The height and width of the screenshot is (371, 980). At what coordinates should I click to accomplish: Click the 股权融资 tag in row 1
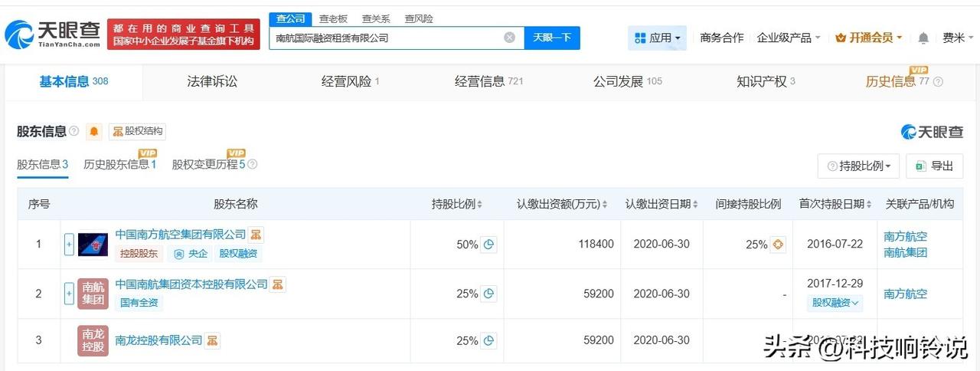[238, 254]
